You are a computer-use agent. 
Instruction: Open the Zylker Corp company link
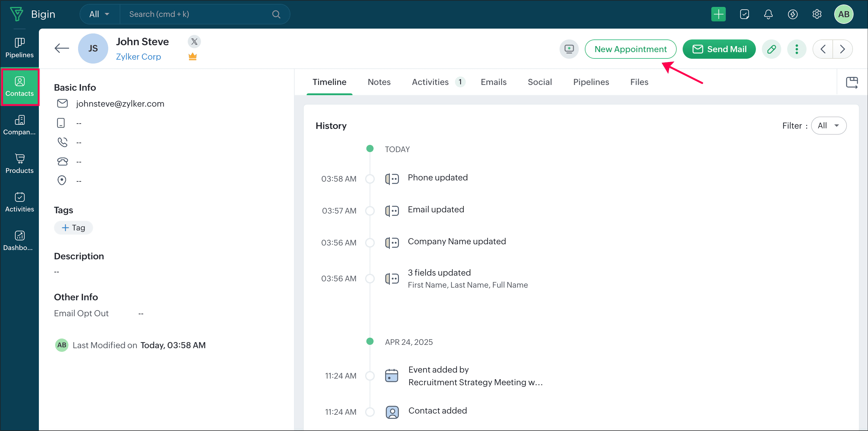click(138, 57)
